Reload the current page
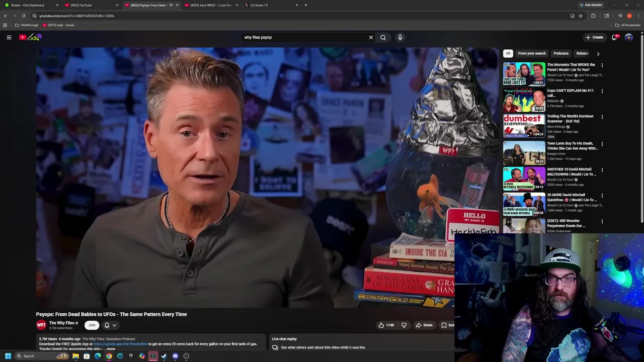Image resolution: width=644 pixels, height=362 pixels. 23,16
